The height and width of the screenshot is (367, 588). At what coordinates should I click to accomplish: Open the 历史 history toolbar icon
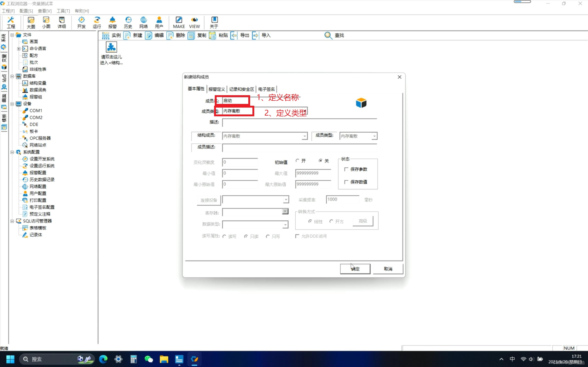coord(128,22)
